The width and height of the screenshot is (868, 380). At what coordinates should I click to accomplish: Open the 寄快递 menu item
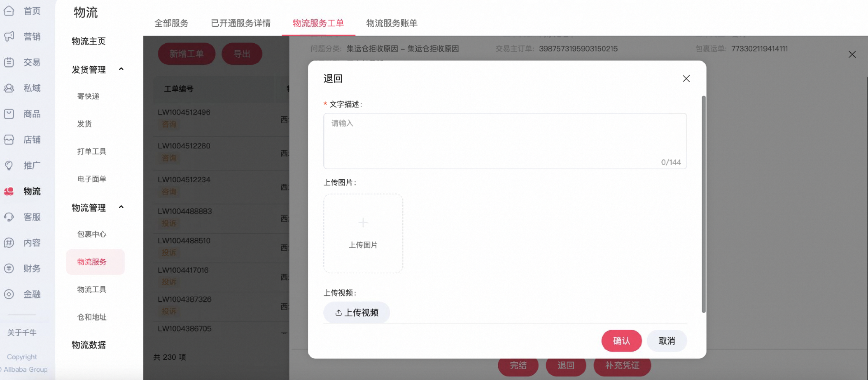pos(88,96)
